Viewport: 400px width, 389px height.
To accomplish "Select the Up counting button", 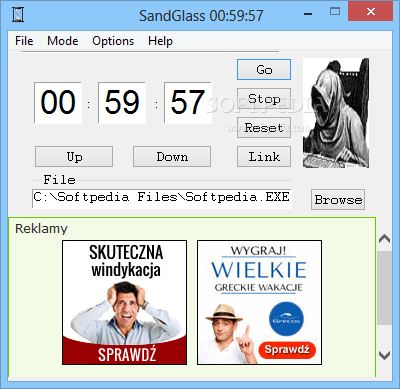I will 74,157.
